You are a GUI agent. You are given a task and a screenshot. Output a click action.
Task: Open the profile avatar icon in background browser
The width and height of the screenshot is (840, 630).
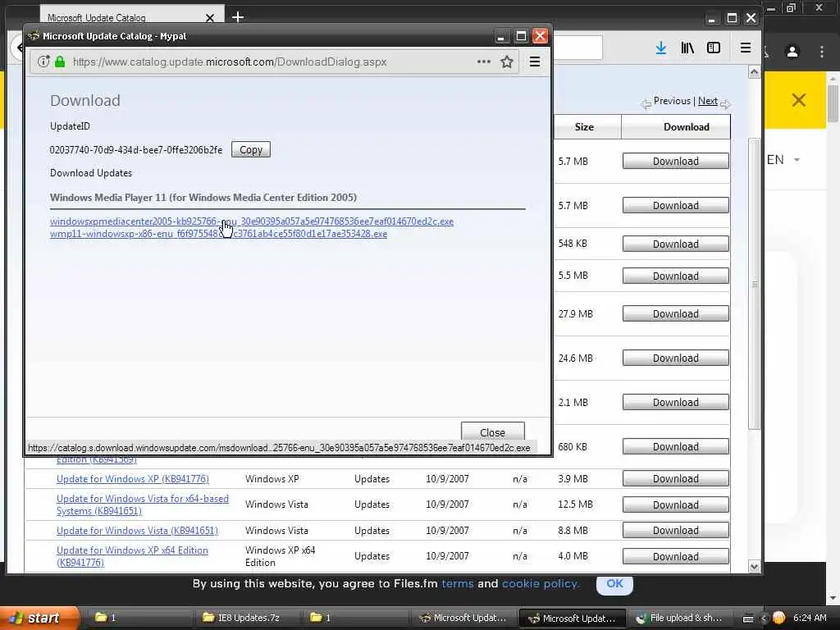click(x=792, y=52)
